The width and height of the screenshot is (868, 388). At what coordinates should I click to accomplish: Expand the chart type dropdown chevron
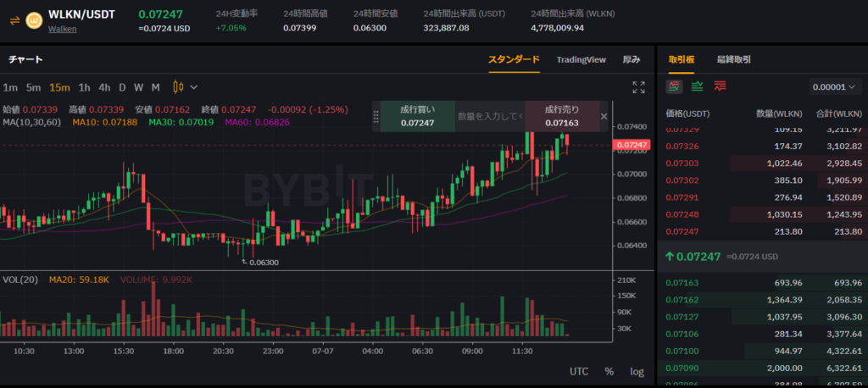click(194, 87)
